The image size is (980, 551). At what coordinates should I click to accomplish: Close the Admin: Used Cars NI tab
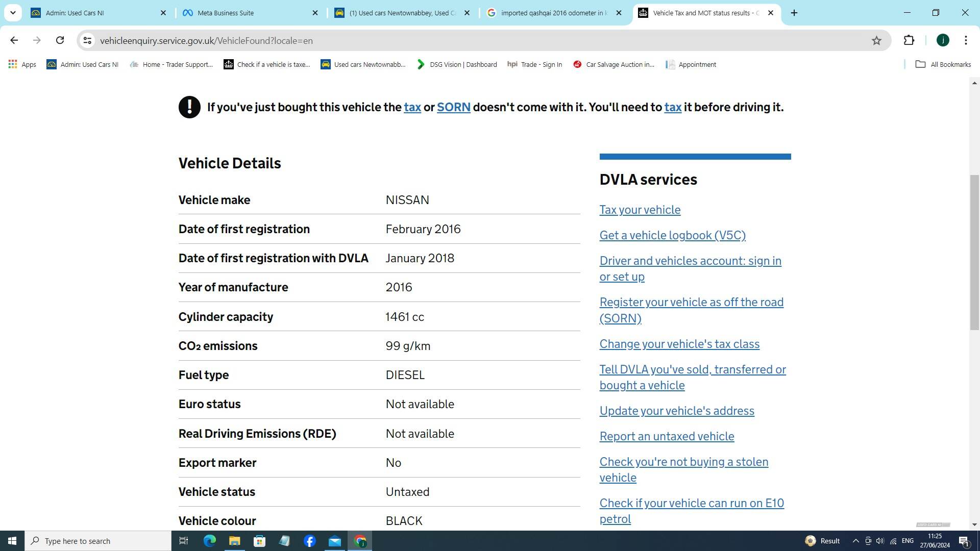(163, 13)
